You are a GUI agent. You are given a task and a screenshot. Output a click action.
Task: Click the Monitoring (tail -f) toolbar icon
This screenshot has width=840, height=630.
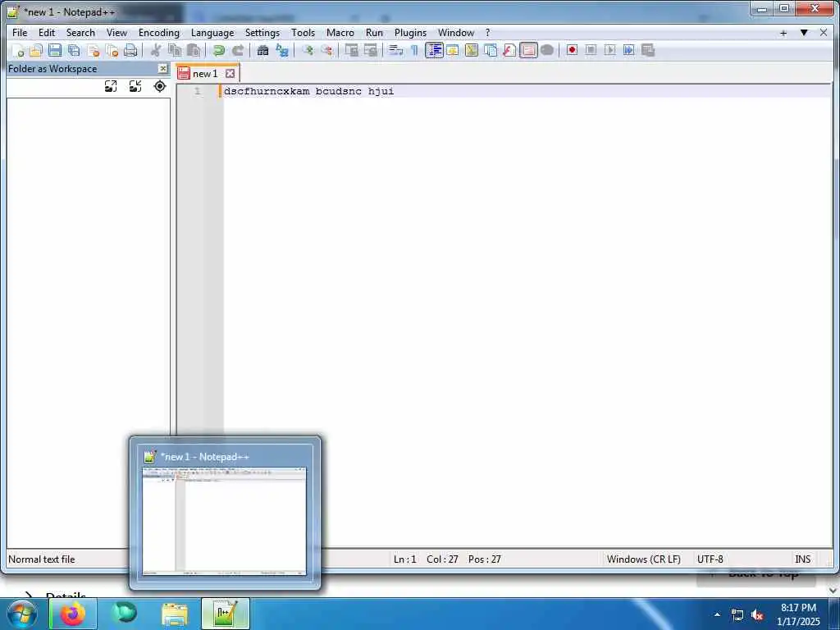(x=547, y=50)
